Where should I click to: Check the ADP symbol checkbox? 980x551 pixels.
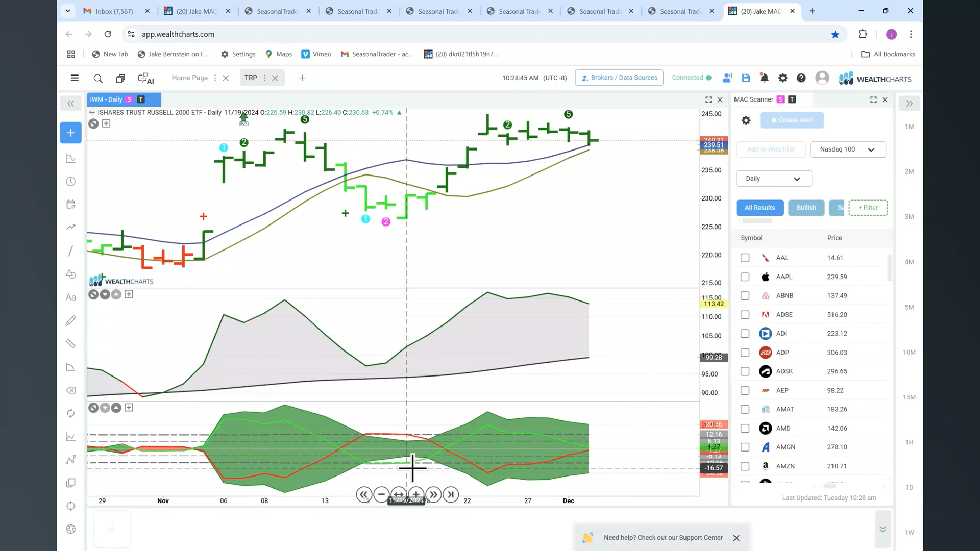(745, 353)
